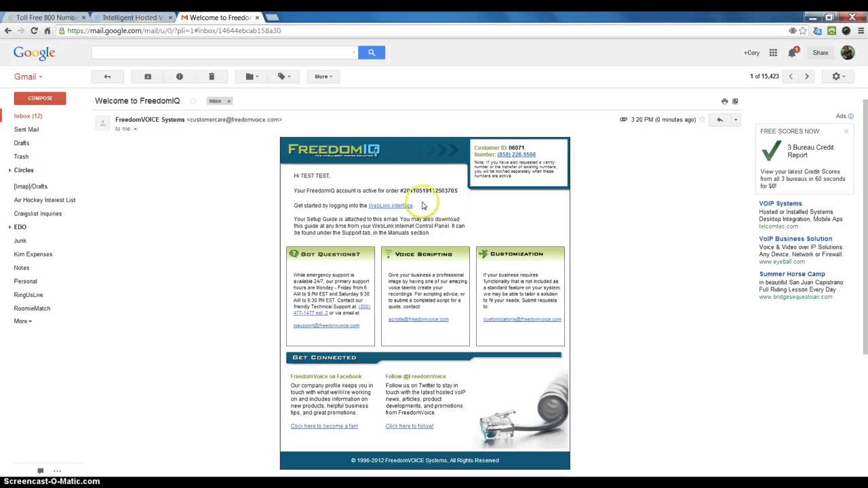Print this email
The height and width of the screenshot is (488, 868).
tap(724, 101)
